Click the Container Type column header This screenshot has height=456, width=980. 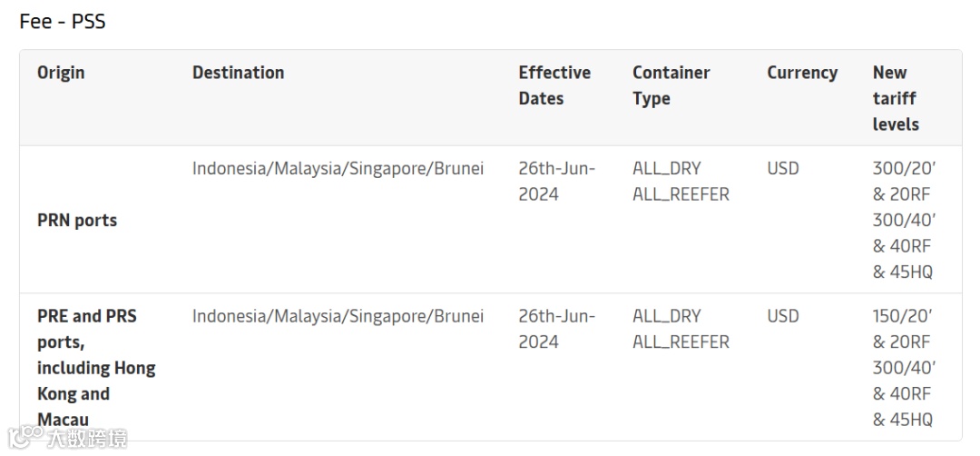click(671, 85)
